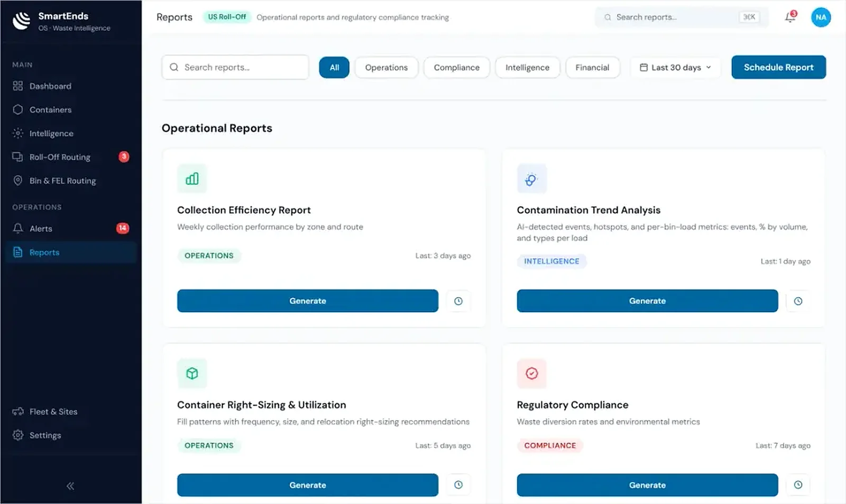Focus the top bar Search reports field
The height and width of the screenshot is (504, 846).
[682, 17]
